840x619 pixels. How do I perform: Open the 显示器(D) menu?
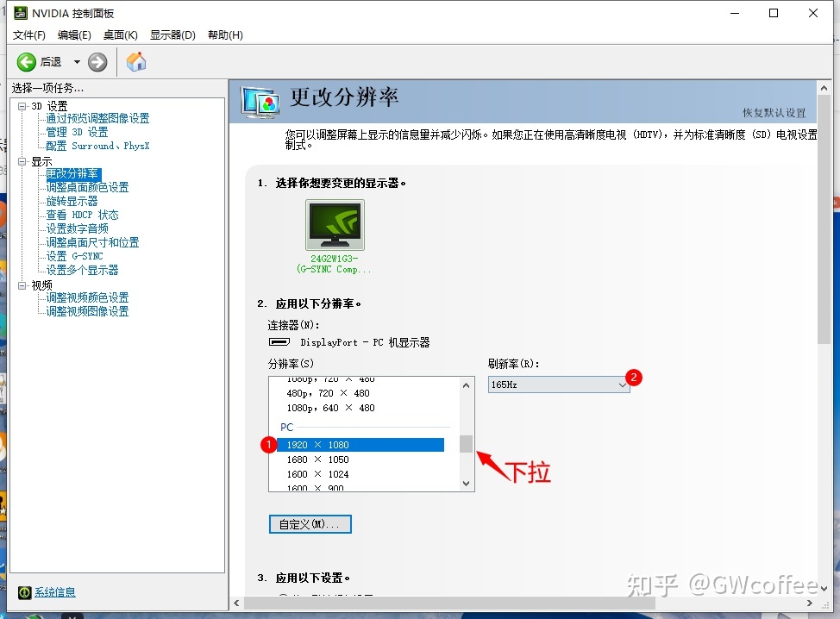(x=172, y=34)
